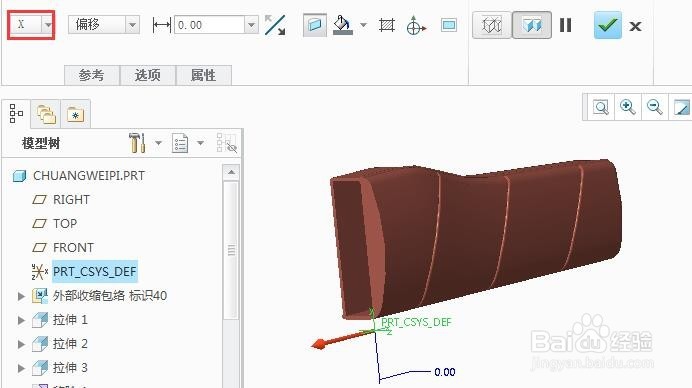Image resolution: width=692 pixels, height=388 pixels.
Task: Click the FRONT plane icon
Action: [39, 247]
